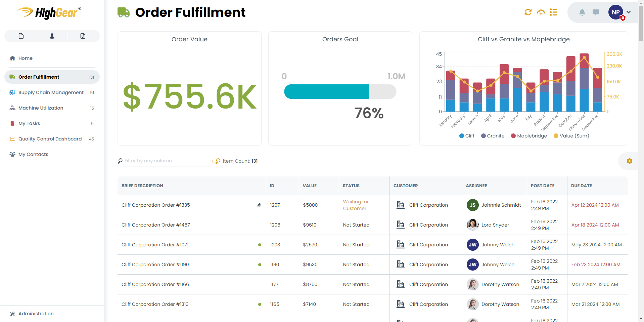Click building icon on Order #1335 customer
This screenshot has height=322, width=644.
[400, 205]
